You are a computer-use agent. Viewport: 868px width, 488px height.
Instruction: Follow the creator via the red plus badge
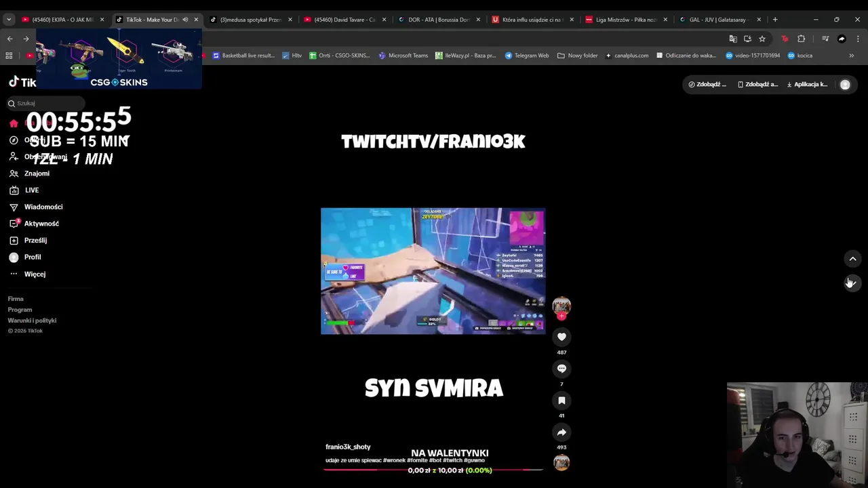tap(561, 316)
